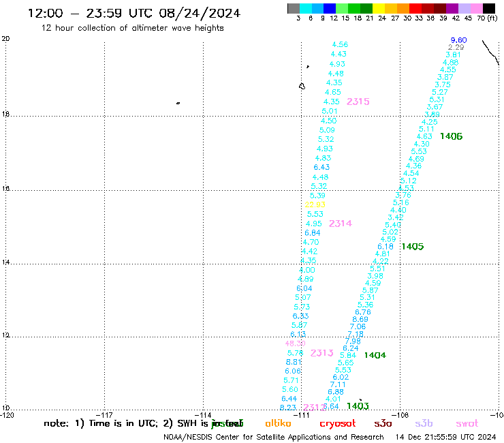Click the wave height value 3.81

click(x=453, y=55)
